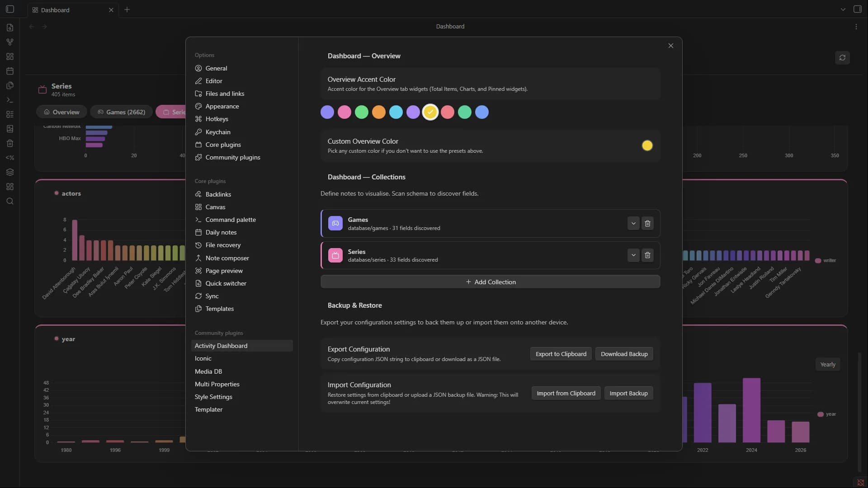This screenshot has height=488, width=868.
Task: Open the three-dot more options menu
Action: coord(856,27)
